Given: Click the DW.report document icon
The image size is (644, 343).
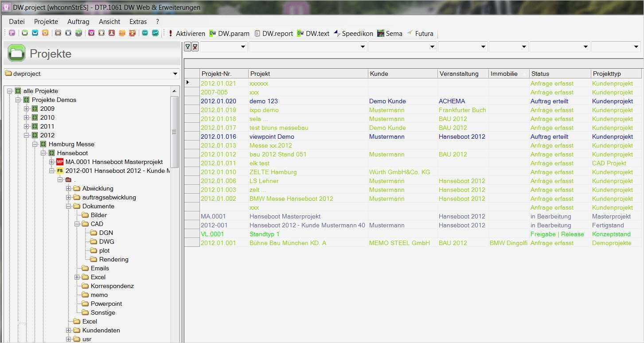Looking at the screenshot, I should coord(257,33).
